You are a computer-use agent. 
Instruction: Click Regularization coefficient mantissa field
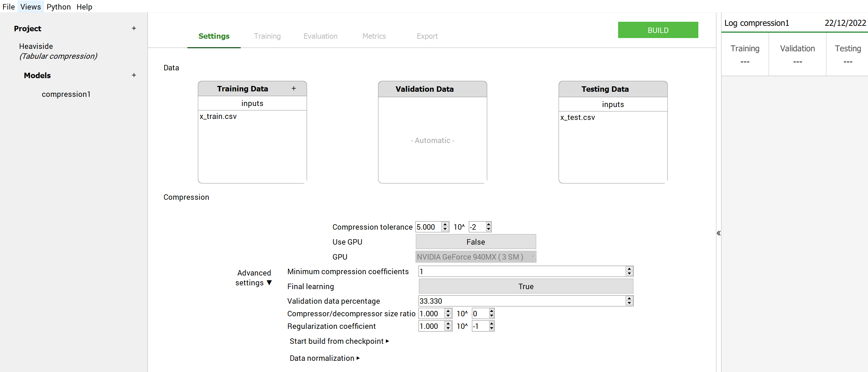point(431,326)
